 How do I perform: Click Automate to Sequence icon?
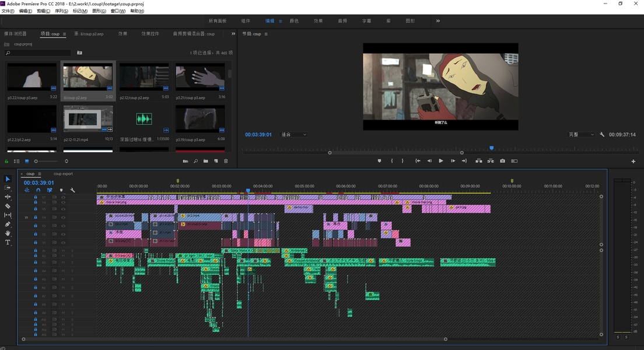(x=185, y=161)
